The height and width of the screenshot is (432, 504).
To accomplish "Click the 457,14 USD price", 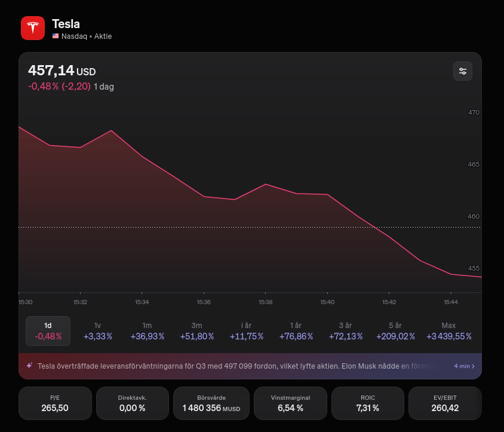I will pos(62,71).
